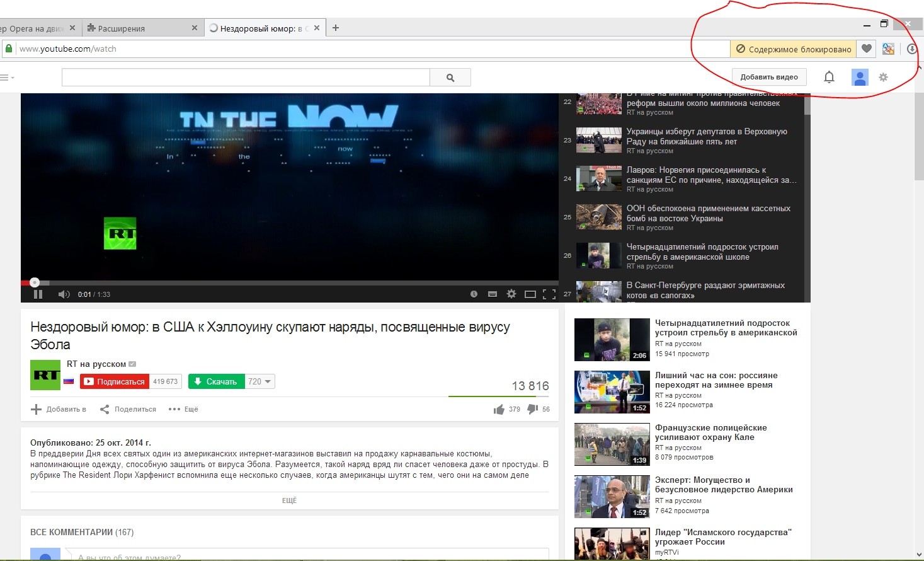Screen dimensions: 924x561
Task: Open notifications bell
Action: [x=829, y=77]
